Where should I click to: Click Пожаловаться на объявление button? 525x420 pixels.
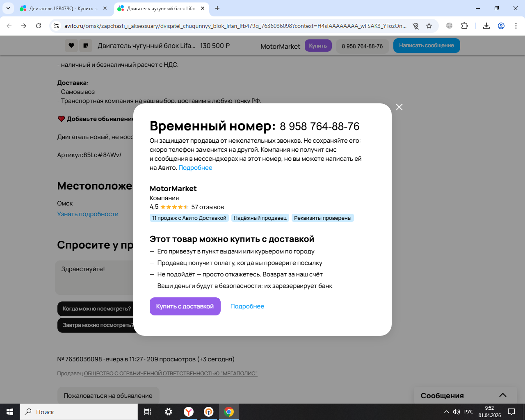tap(108, 396)
